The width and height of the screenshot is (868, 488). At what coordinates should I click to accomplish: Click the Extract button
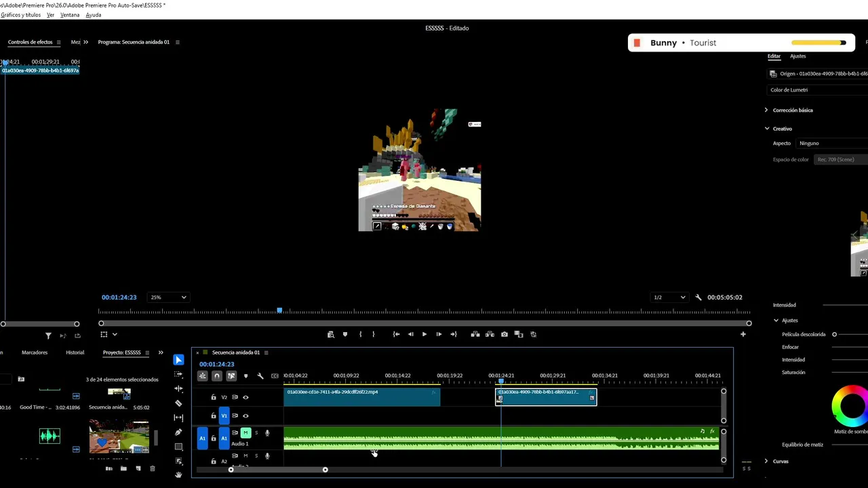490,334
